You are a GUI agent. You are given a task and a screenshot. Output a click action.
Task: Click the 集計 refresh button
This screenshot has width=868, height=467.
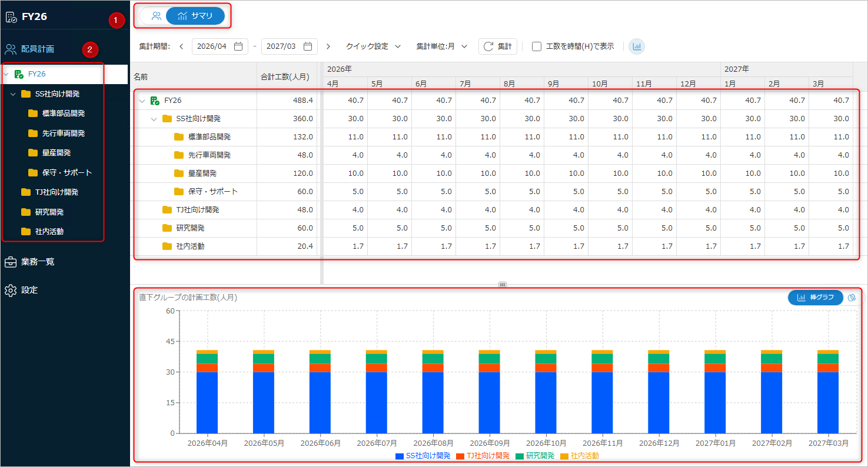pyautogui.click(x=497, y=46)
